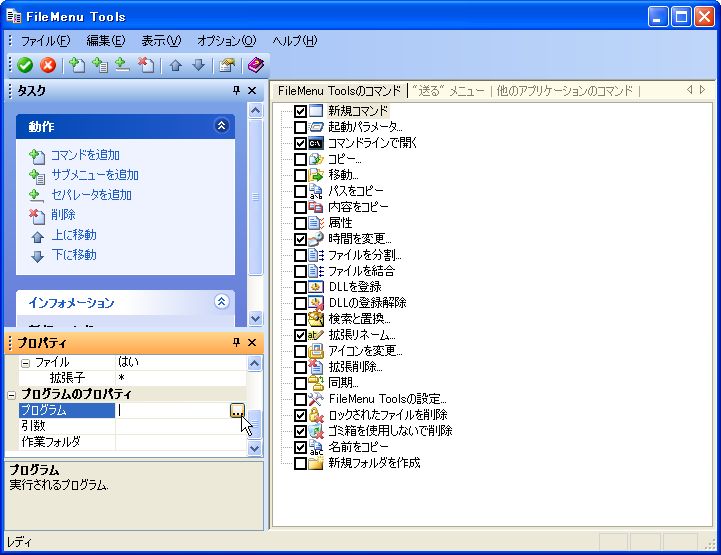The image size is (721, 555).
Task: Enable the ファイルを分割 checkbox
Action: click(300, 255)
